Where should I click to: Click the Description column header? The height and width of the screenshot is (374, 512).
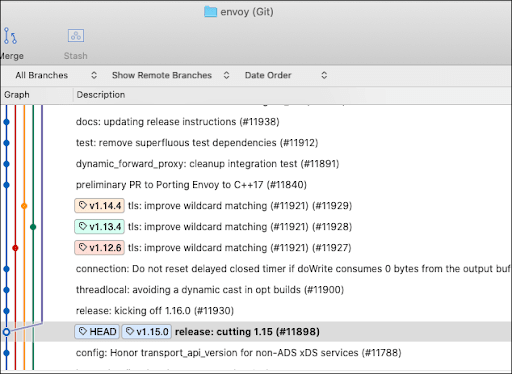tap(101, 95)
